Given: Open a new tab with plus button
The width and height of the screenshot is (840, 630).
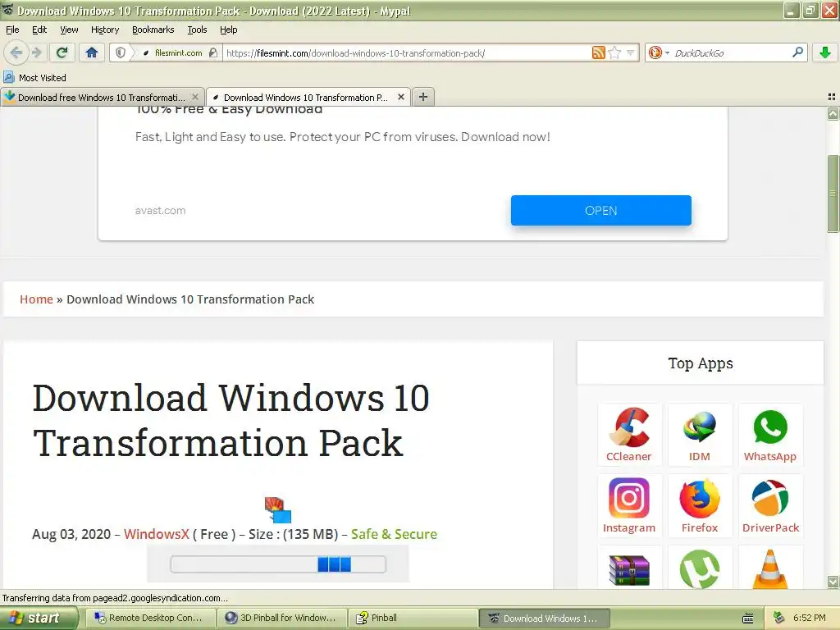Looking at the screenshot, I should (x=423, y=97).
